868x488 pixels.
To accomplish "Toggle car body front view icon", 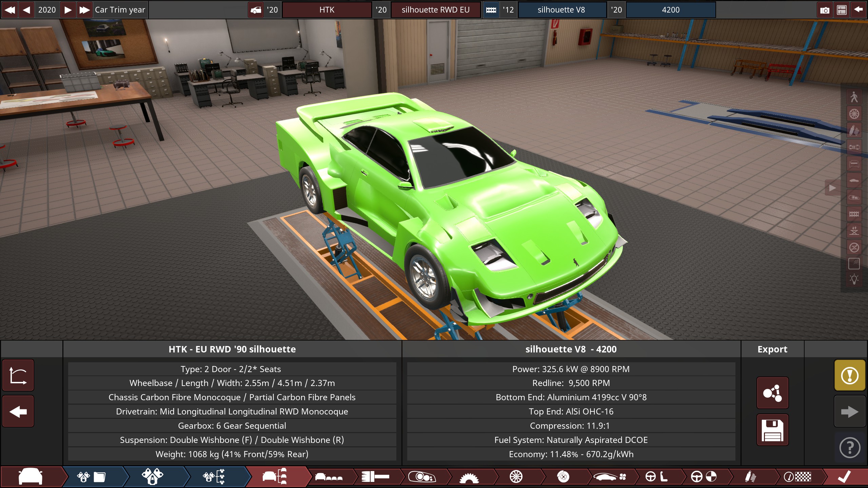I will (854, 164).
